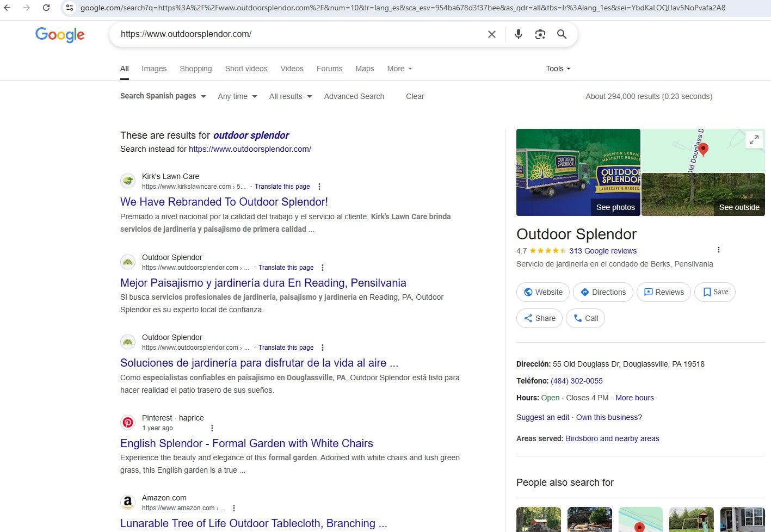The width and height of the screenshot is (771, 532).
Task: Open three-dot menu for Pinterest result
Action: [x=212, y=428]
